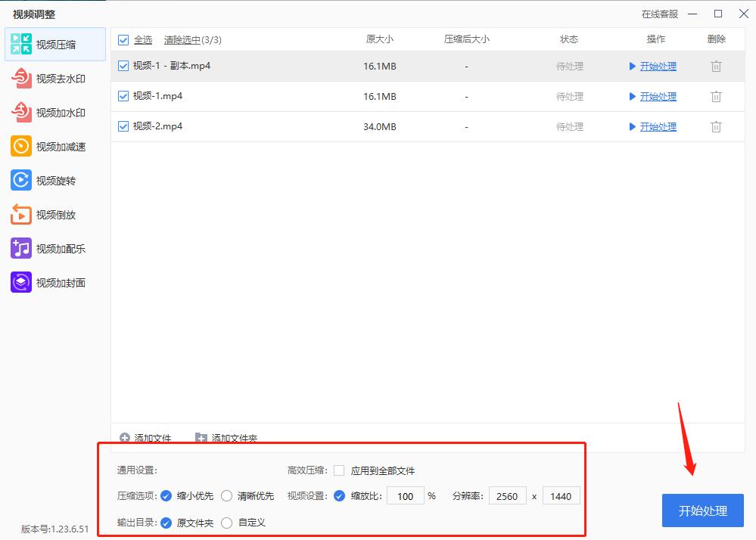Click the 添加文件夹 icon
Viewport: 756px width, 540px height.
click(201, 438)
